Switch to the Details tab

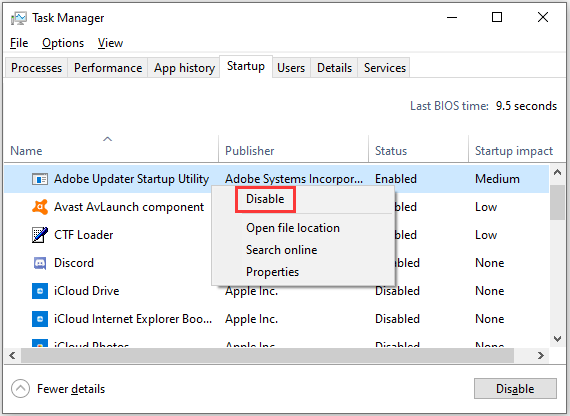click(334, 68)
